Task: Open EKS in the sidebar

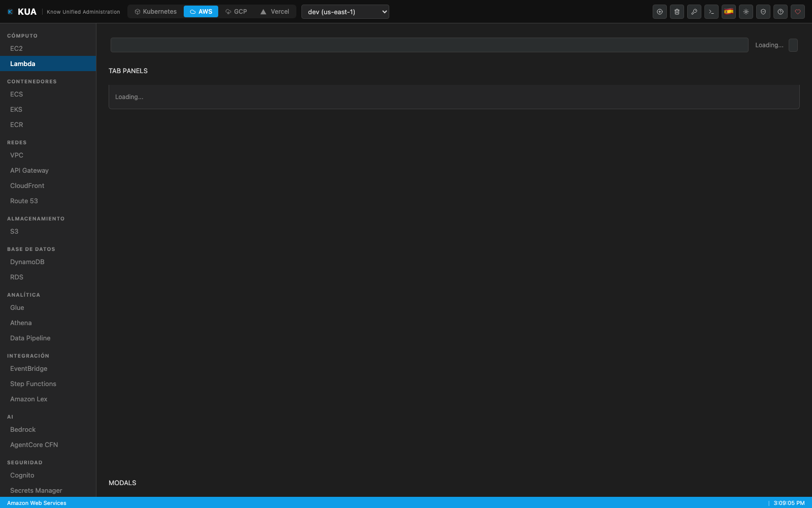Action: coord(48,110)
